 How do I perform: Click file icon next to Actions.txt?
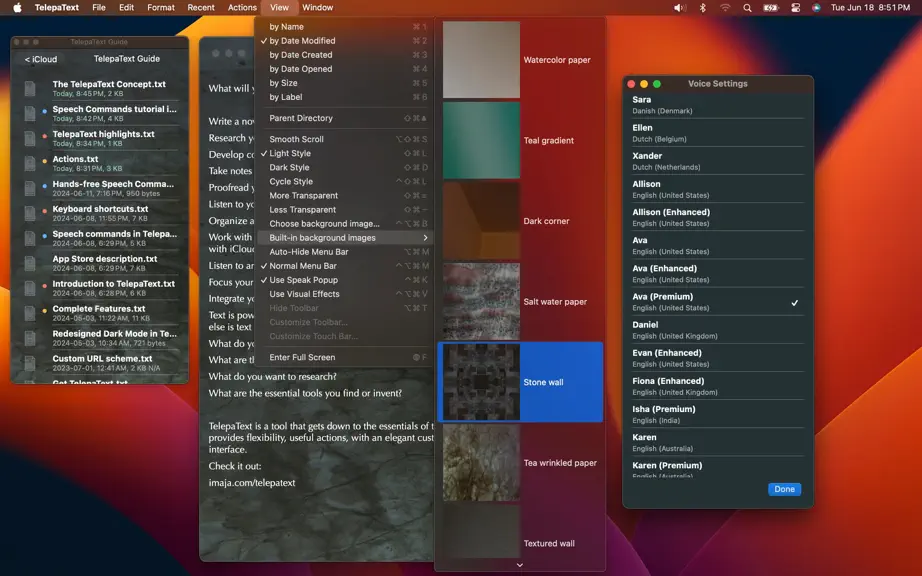click(x=29, y=163)
